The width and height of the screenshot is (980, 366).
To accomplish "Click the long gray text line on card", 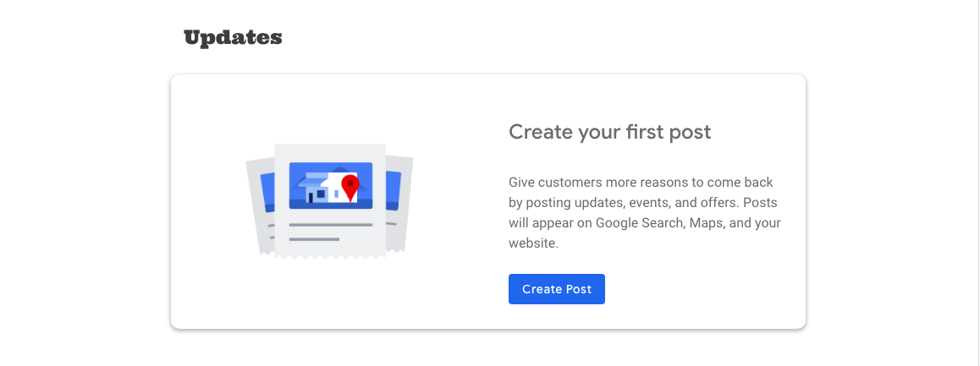I will coord(331,225).
